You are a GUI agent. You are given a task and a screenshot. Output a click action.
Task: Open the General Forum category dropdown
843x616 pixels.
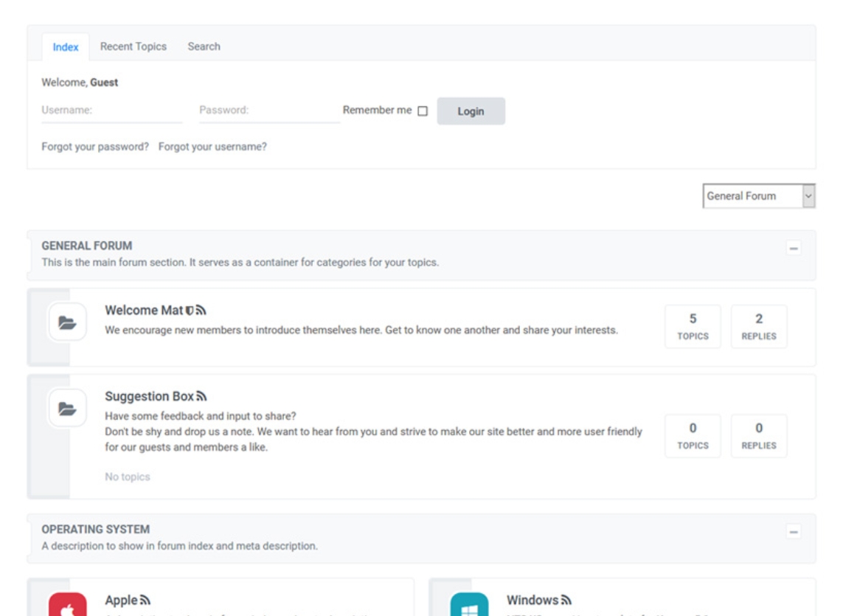tap(759, 195)
